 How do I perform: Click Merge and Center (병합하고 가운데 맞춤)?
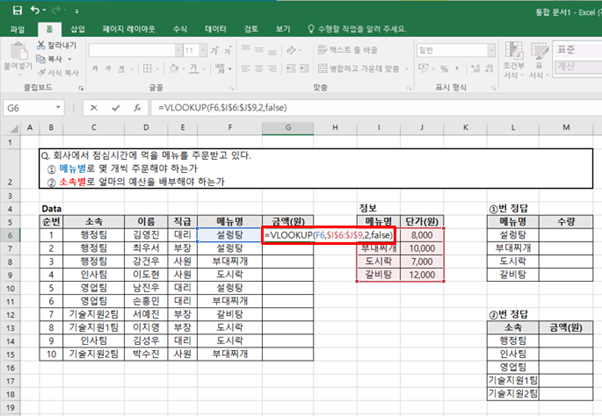(x=359, y=69)
